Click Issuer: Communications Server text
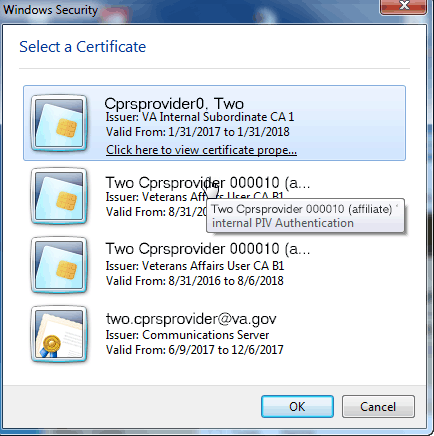 187,335
